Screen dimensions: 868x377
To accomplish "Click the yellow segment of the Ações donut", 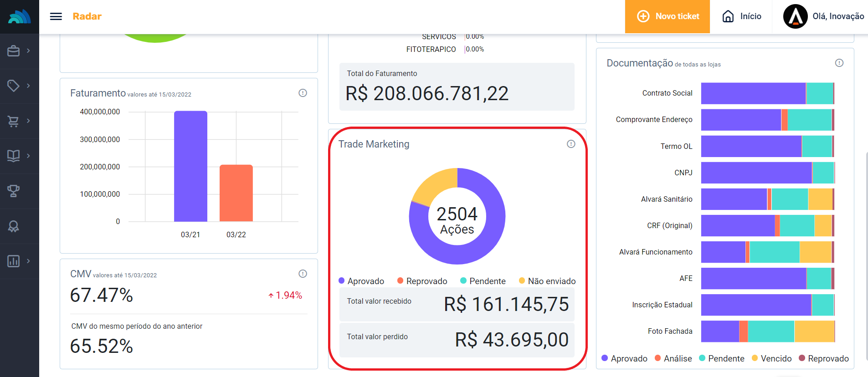I will pos(433,184).
